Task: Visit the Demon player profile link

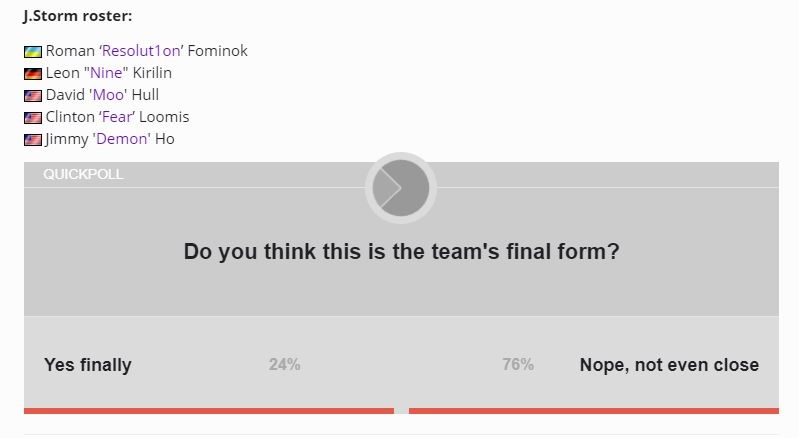Action: pos(123,139)
